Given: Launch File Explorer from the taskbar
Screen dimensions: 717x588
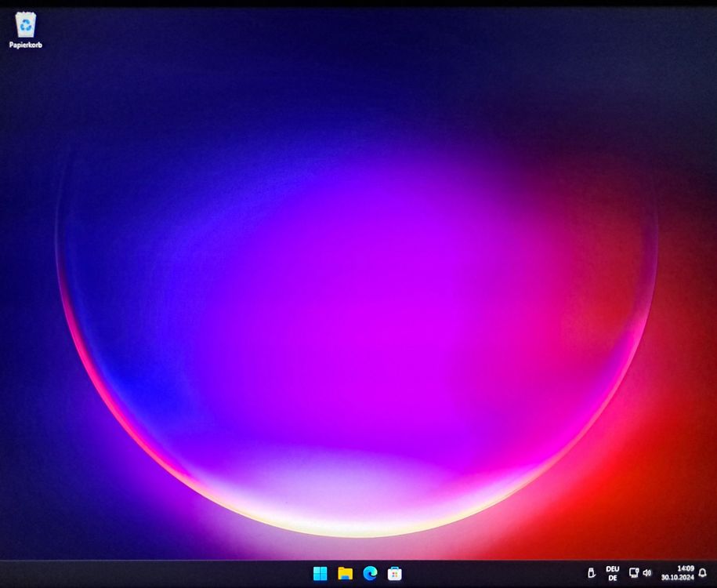Looking at the screenshot, I should tap(346, 573).
